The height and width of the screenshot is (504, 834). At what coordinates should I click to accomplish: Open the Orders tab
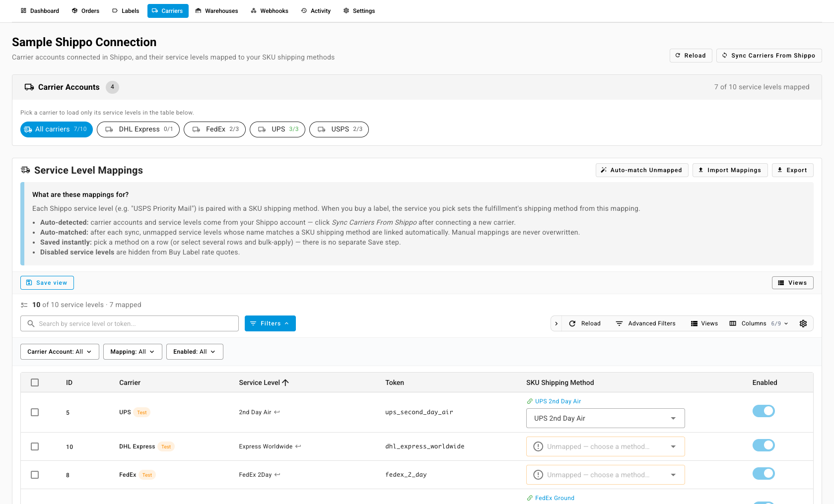[x=85, y=11]
